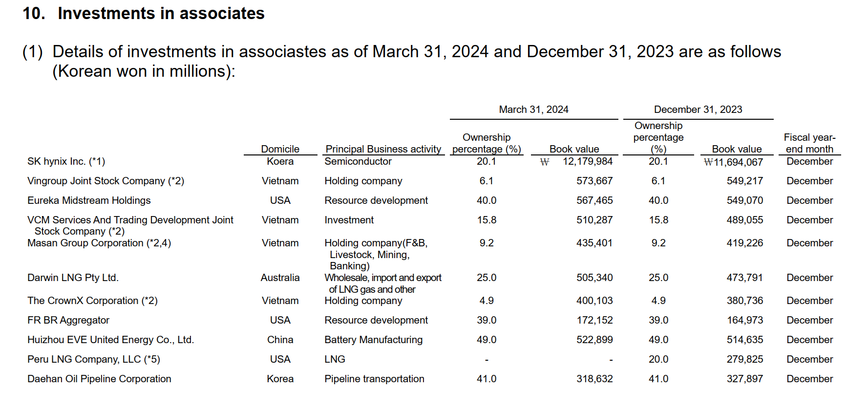Screen dimensions: 868x414
Task: Select the book value '164,973'
Action: point(745,320)
